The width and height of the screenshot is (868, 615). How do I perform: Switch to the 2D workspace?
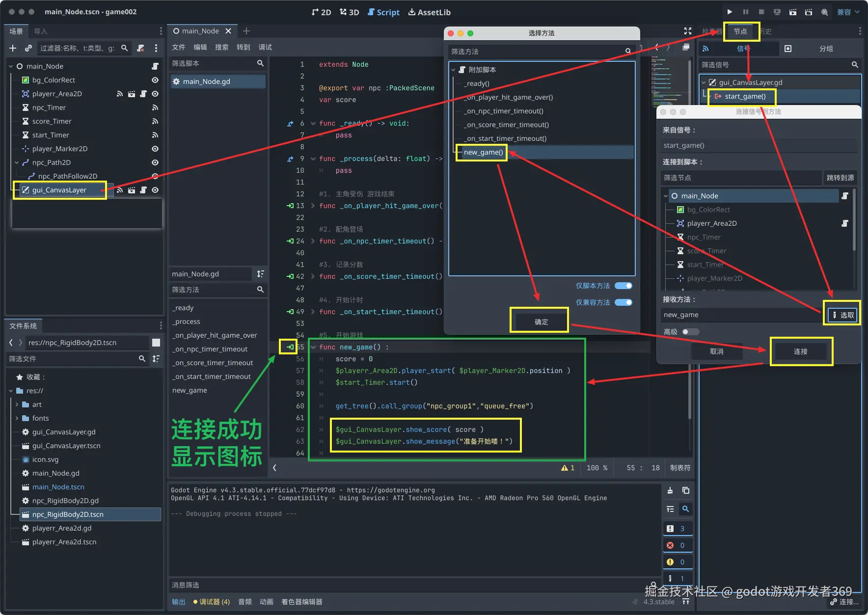click(x=322, y=12)
